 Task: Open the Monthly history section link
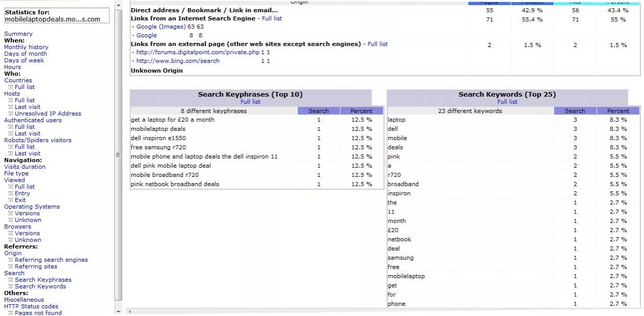[x=26, y=47]
